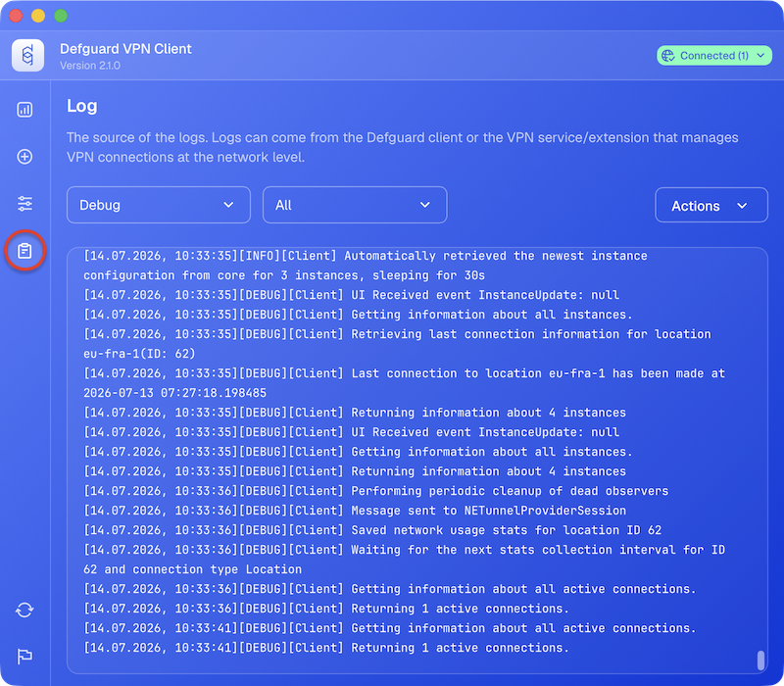The image size is (784, 686).
Task: Click the green macOS zoom window button
Action: (61, 16)
